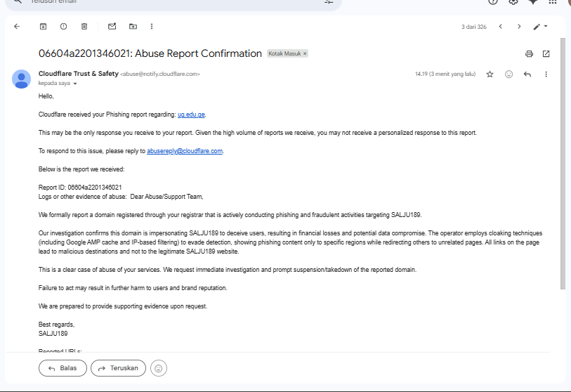The image size is (571, 392).
Task: Click the Teruskan forward button
Action: tap(118, 367)
